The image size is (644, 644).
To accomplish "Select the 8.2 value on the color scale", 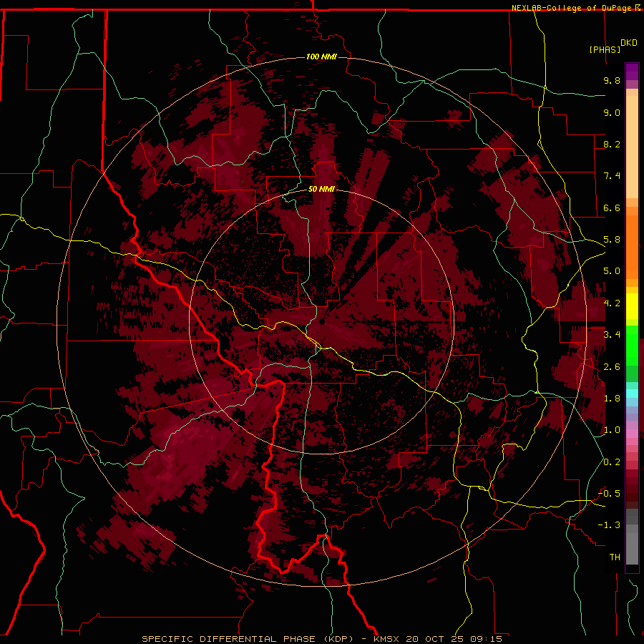I will [x=612, y=144].
